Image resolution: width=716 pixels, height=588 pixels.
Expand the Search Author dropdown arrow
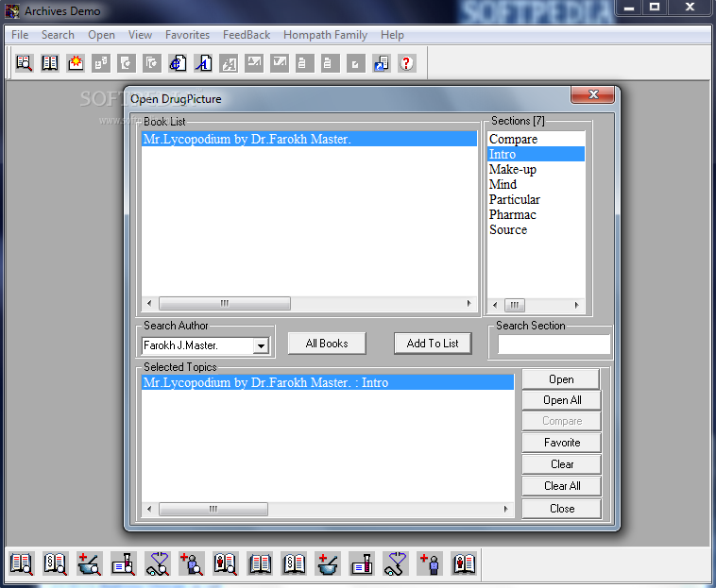(x=261, y=345)
